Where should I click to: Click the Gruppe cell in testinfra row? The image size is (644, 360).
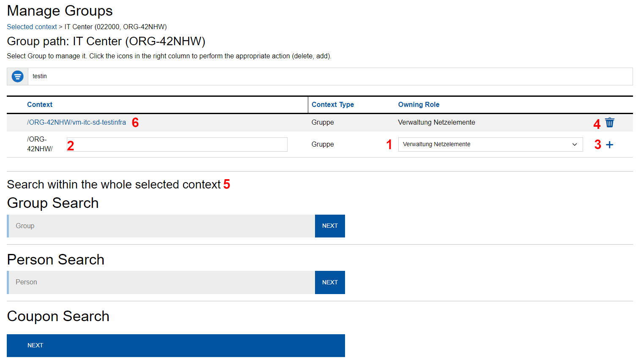[x=323, y=123]
